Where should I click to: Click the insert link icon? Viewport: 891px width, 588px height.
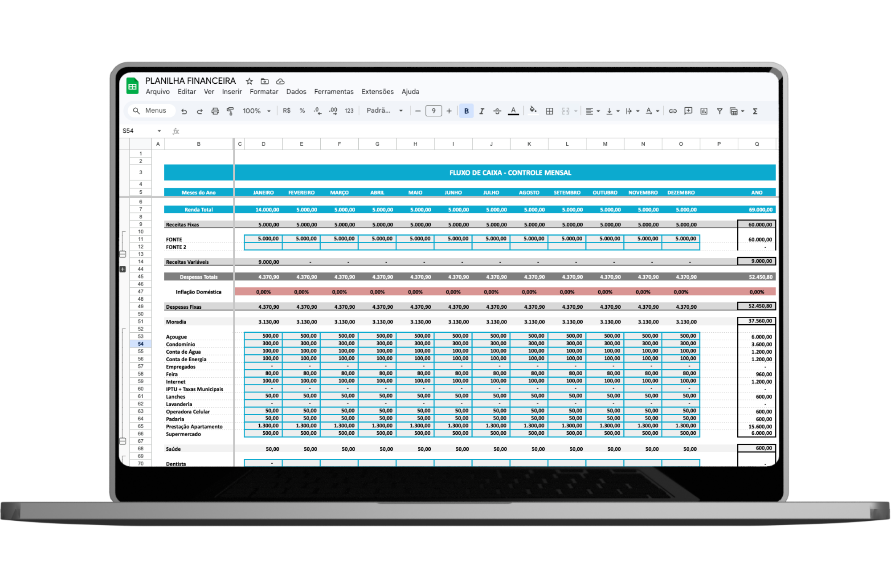click(673, 111)
